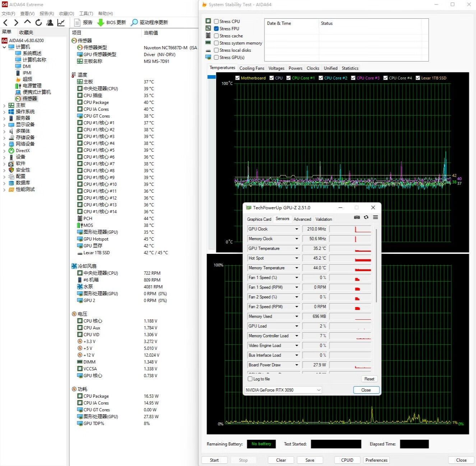
Task: Open the favorites user icon in toolbar
Action: click(x=50, y=23)
